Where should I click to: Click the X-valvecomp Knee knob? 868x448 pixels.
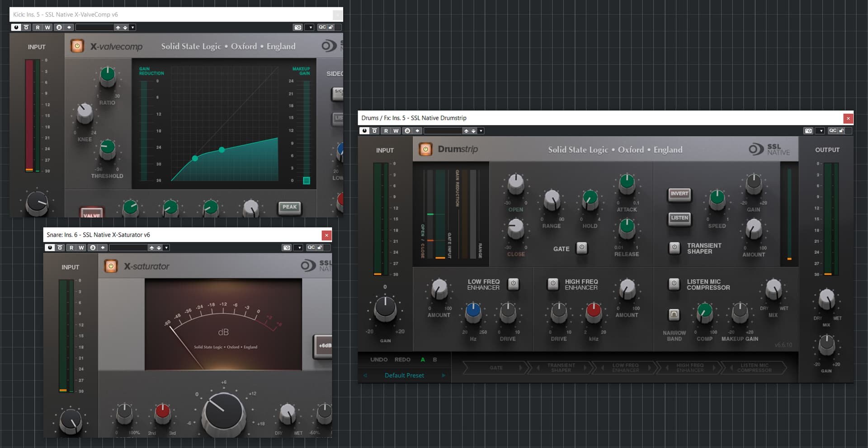[x=85, y=113]
